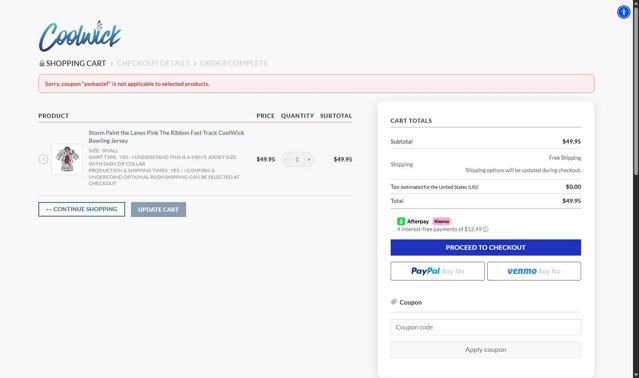Remove the bowling jersey from cart
Image resolution: width=639 pixels, height=378 pixels.
tap(43, 159)
